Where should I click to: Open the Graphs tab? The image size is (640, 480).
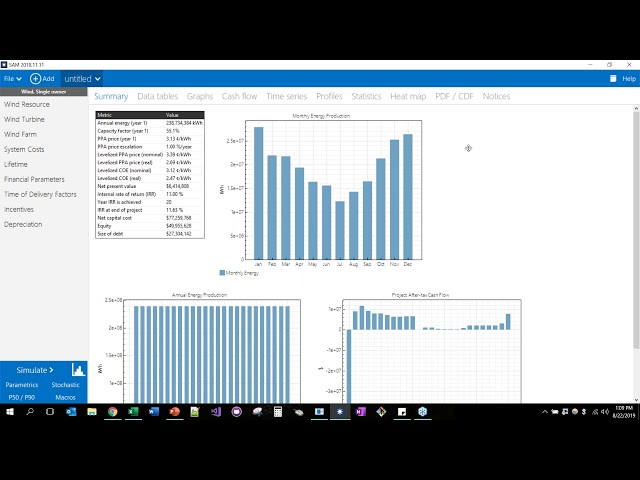(x=200, y=96)
